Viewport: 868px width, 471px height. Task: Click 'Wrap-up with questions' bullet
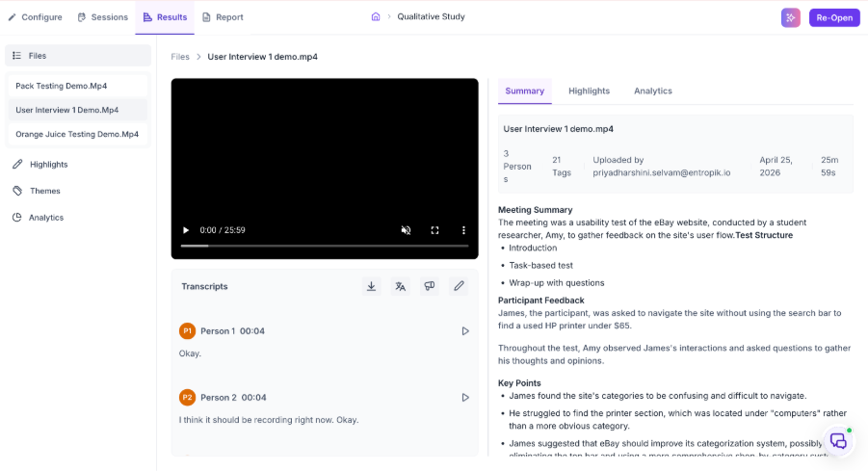pyautogui.click(x=556, y=283)
